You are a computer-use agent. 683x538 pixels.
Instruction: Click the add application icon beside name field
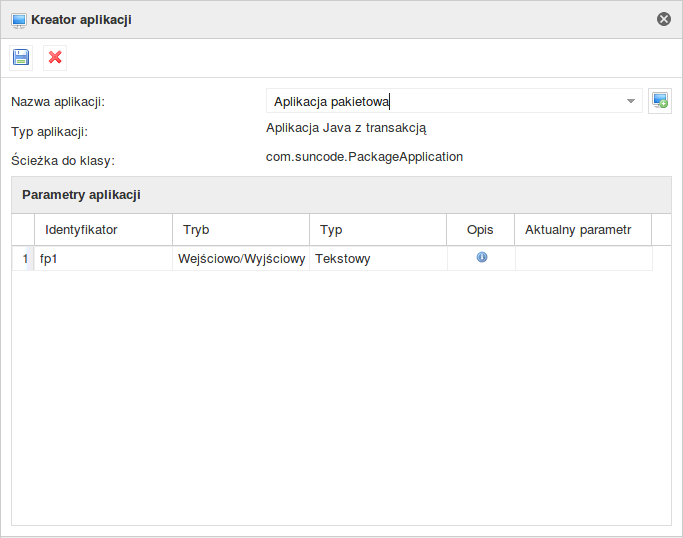pos(659,100)
